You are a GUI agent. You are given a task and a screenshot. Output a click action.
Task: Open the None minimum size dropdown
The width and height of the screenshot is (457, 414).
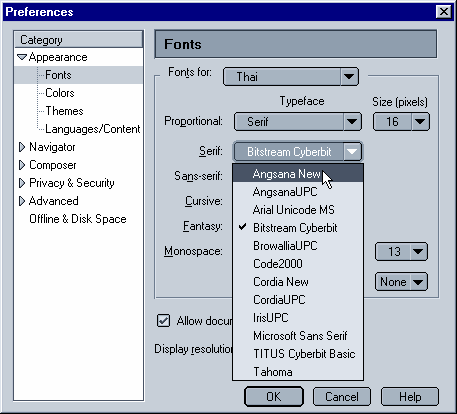[x=401, y=282]
